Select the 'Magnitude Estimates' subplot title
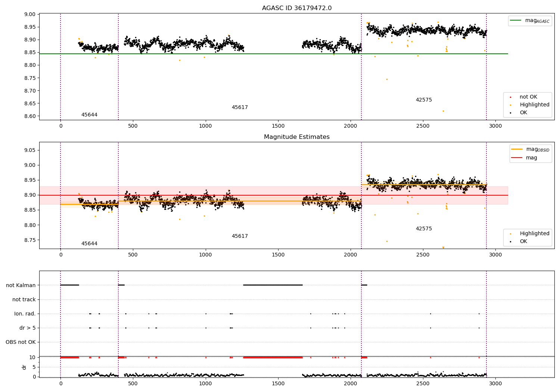 pyautogui.click(x=296, y=137)
